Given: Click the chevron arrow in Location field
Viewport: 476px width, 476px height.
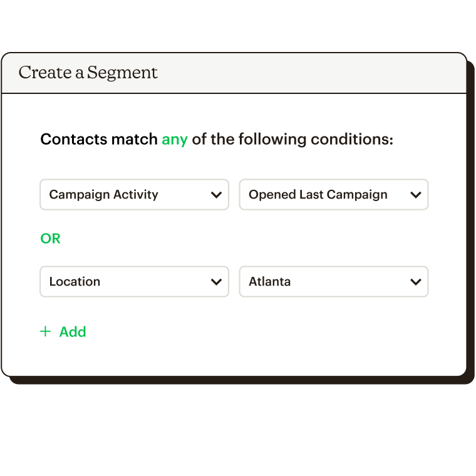Looking at the screenshot, I should tap(216, 282).
